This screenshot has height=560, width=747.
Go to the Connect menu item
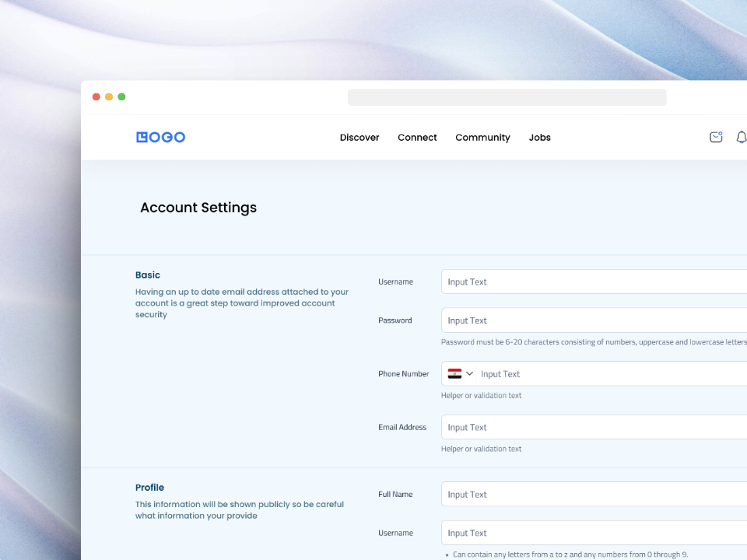(x=417, y=138)
